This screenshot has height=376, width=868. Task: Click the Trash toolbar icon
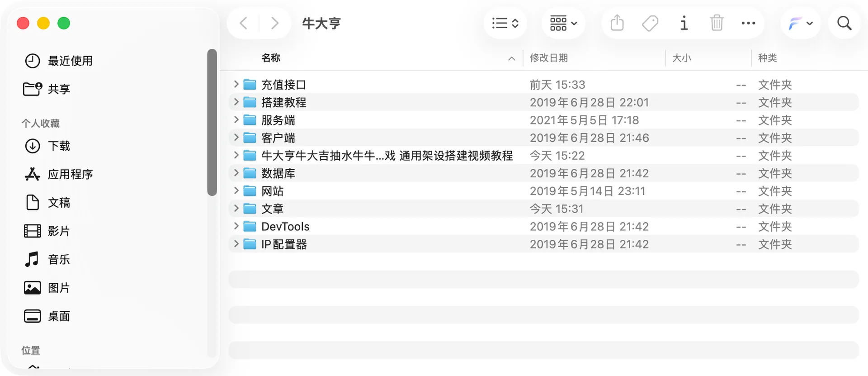(717, 23)
